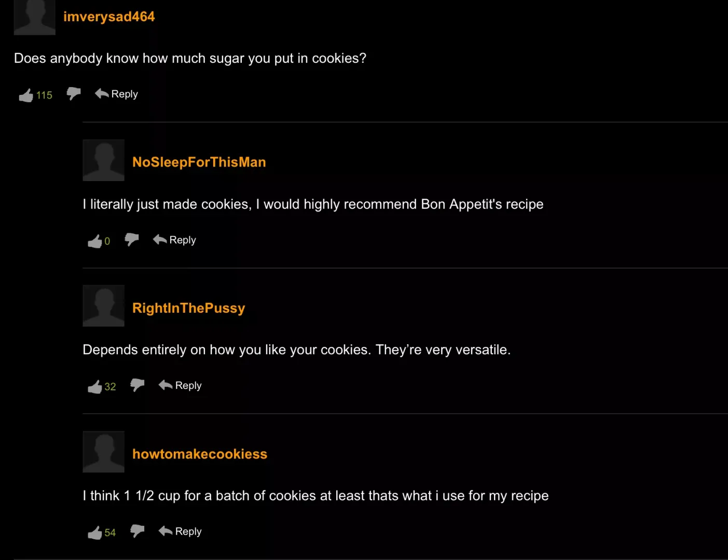Thumbs up NoSleepForThisMan's comment
Image resolution: width=728 pixels, height=560 pixels.
point(94,241)
